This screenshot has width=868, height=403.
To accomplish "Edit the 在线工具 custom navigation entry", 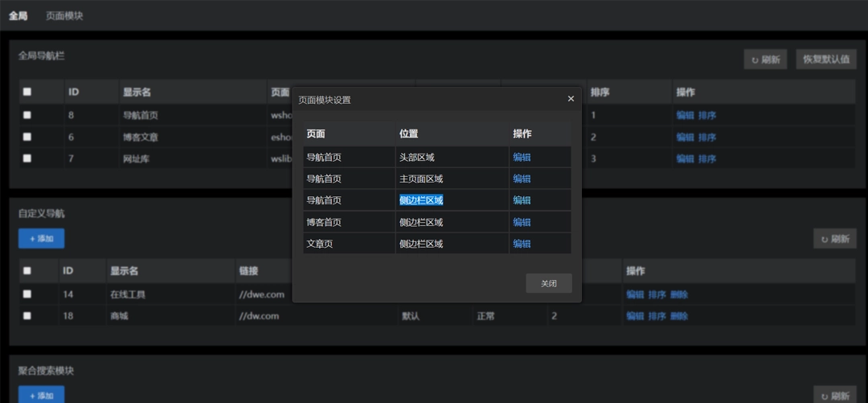I will point(635,294).
